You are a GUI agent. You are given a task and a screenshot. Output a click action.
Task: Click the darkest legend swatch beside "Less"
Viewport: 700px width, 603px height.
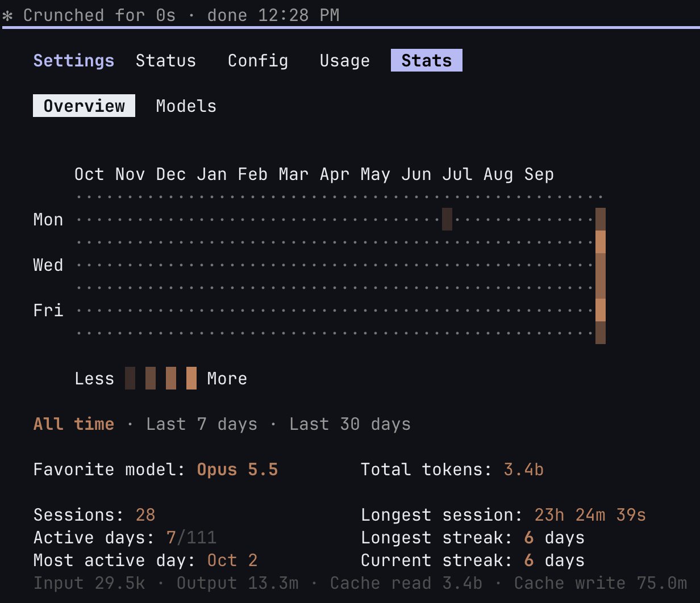tap(130, 378)
